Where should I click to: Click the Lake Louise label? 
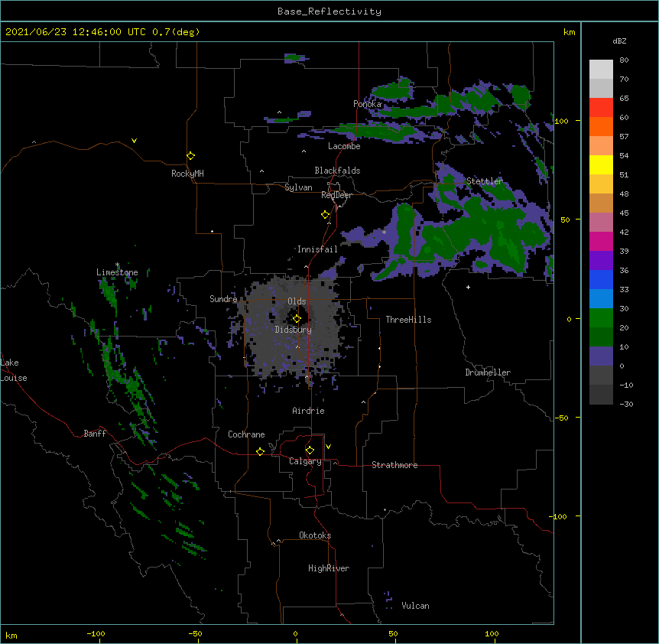tap(14, 370)
